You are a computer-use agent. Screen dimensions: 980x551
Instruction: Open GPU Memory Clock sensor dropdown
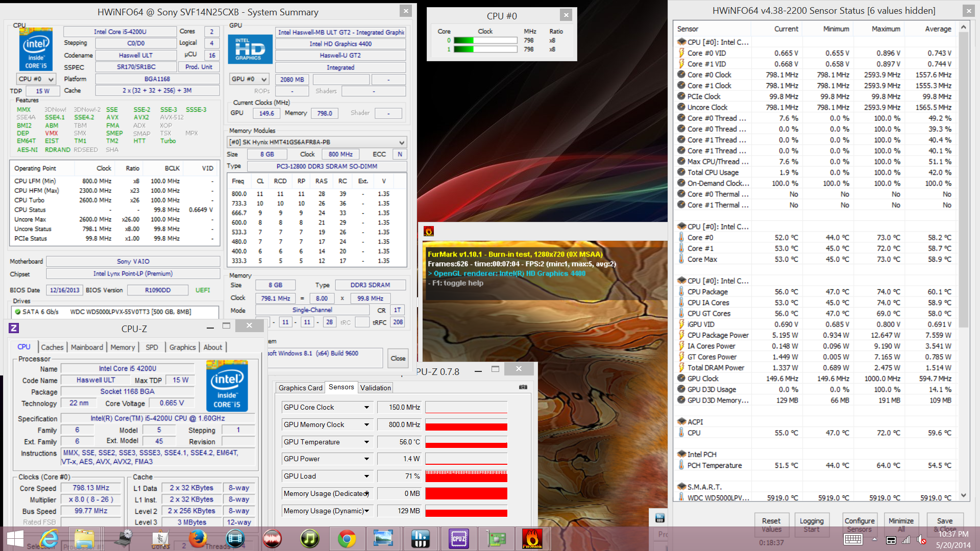click(366, 424)
